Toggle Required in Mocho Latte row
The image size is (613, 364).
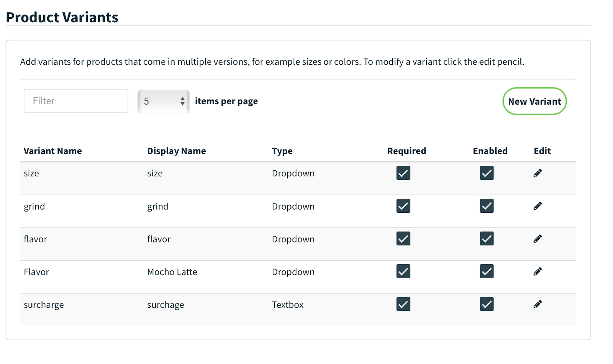pos(403,271)
